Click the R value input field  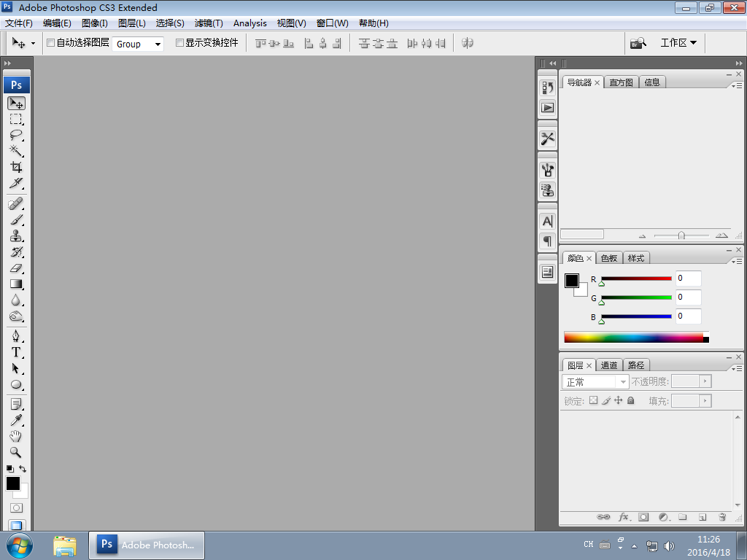(689, 278)
